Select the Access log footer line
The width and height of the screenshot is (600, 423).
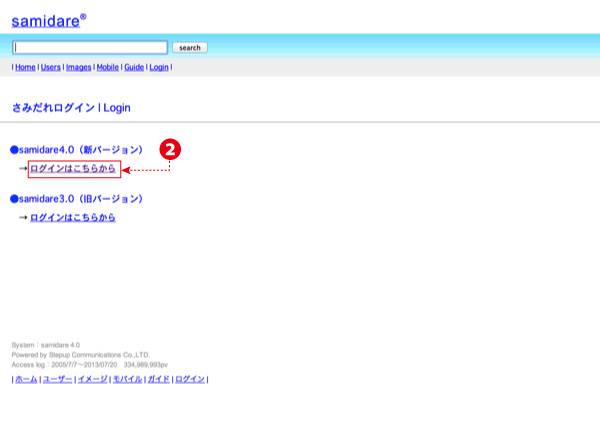pyautogui.click(x=90, y=365)
